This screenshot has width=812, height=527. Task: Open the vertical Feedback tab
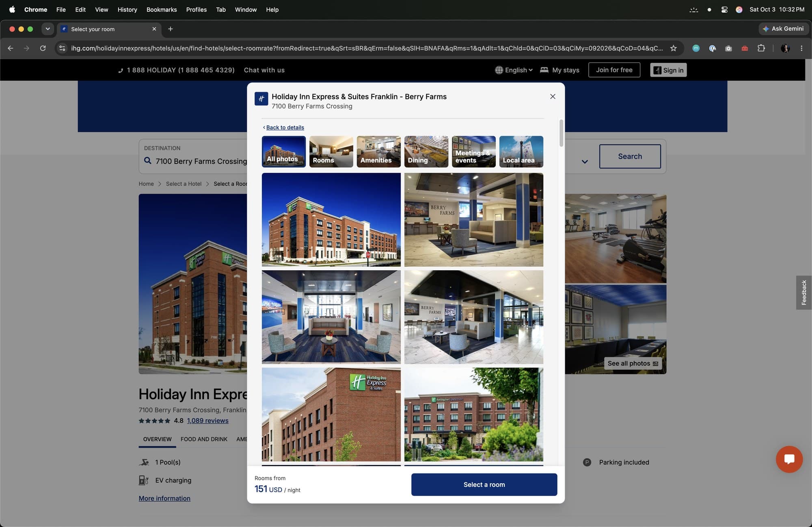[803, 293]
